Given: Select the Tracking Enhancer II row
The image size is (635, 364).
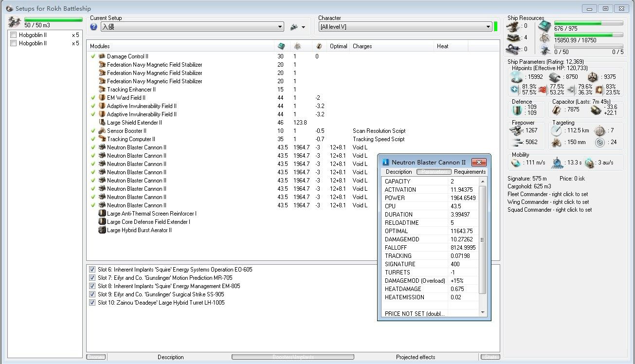Looking at the screenshot, I should click(293, 90).
